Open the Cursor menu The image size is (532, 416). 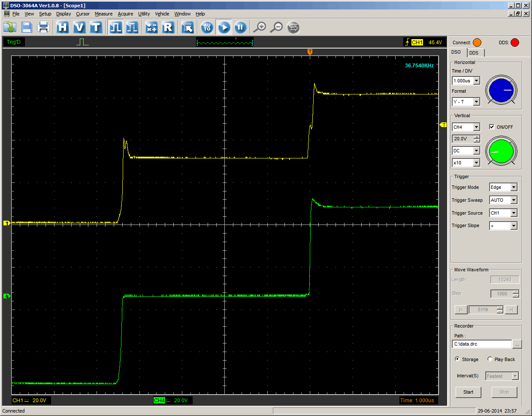83,14
